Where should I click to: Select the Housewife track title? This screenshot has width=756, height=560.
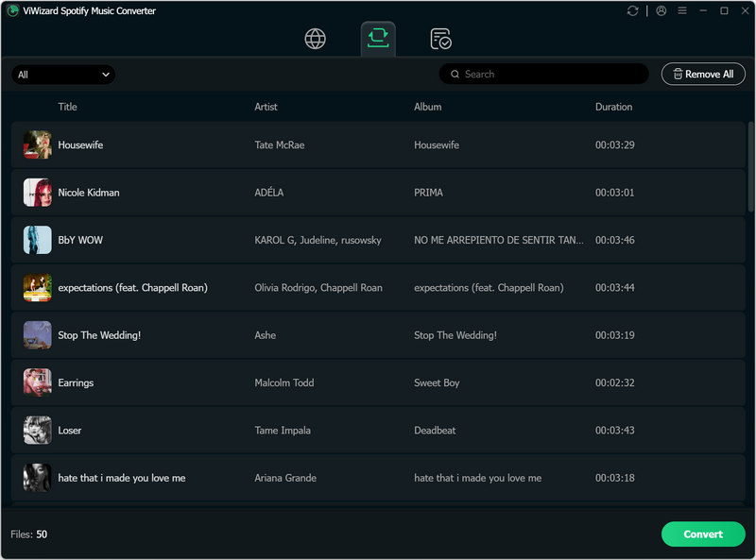[80, 145]
